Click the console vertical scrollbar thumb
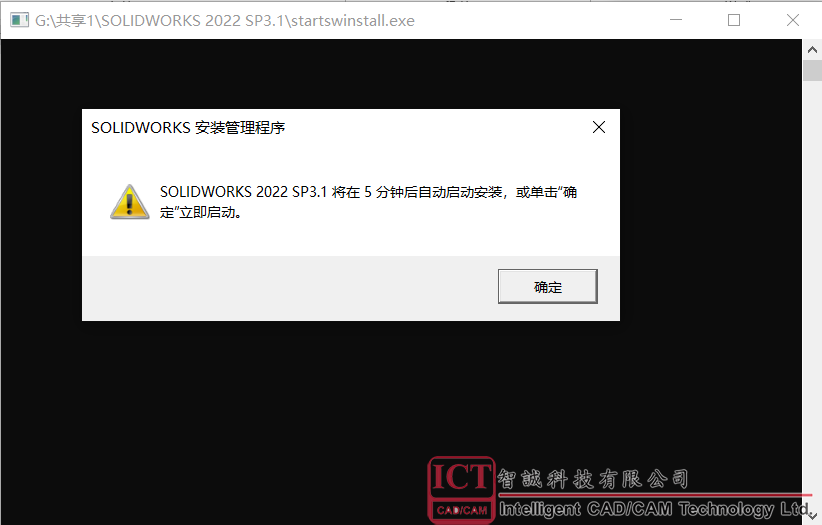822x525 pixels. coord(812,70)
